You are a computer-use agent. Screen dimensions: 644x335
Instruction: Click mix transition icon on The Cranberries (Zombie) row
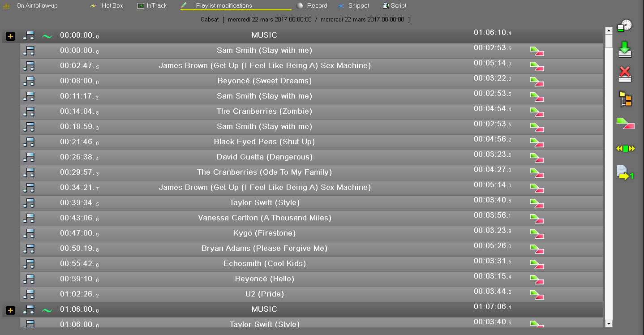(x=537, y=112)
